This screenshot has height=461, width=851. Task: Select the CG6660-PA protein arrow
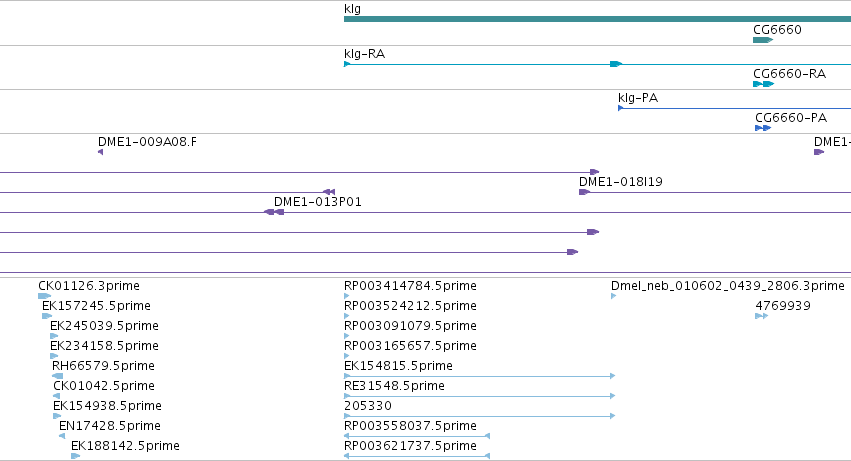click(763, 128)
